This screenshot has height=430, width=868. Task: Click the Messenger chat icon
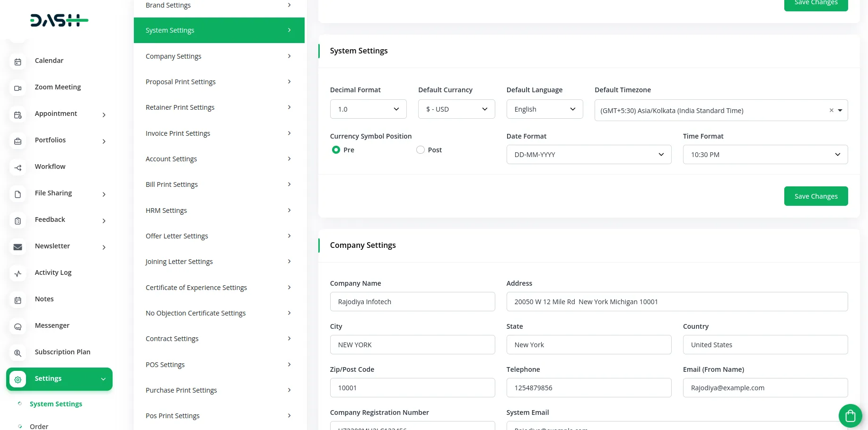pyautogui.click(x=18, y=326)
